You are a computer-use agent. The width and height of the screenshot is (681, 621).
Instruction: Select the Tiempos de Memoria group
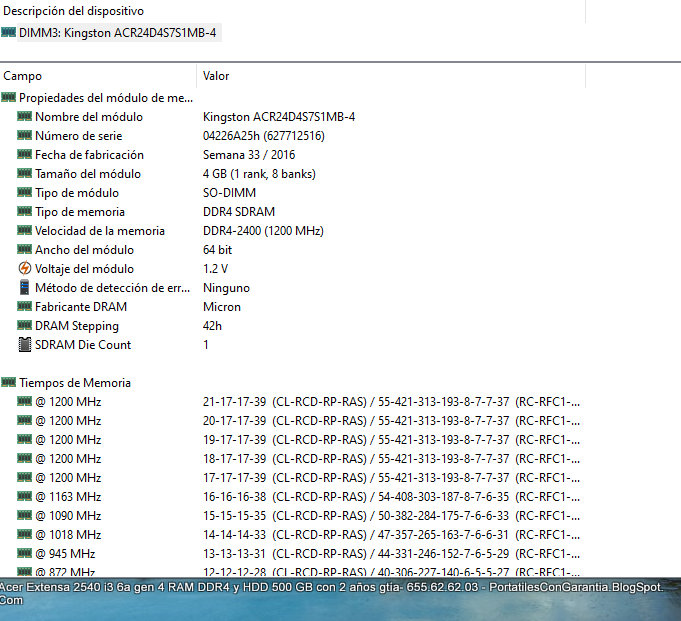click(x=75, y=383)
